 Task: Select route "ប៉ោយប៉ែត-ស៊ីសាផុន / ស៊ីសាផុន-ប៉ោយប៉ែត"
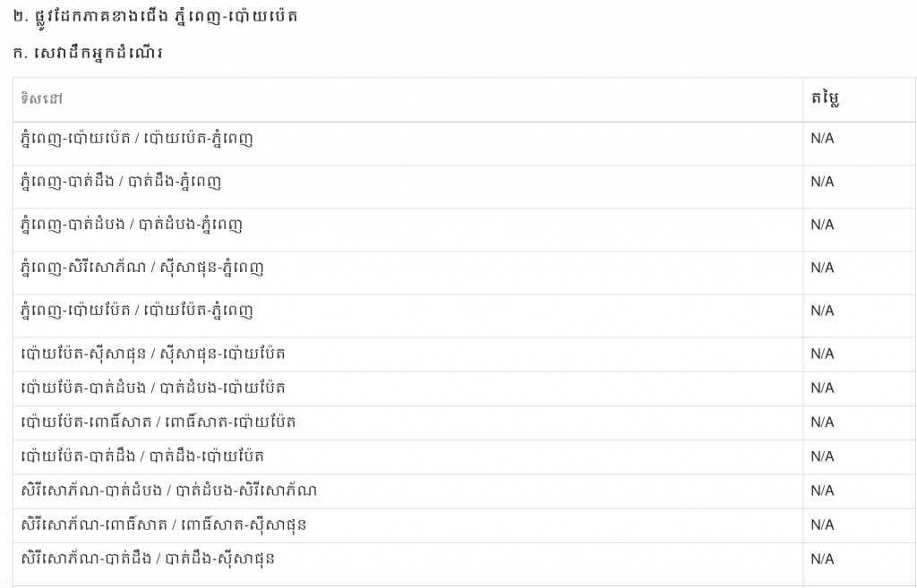point(153,354)
